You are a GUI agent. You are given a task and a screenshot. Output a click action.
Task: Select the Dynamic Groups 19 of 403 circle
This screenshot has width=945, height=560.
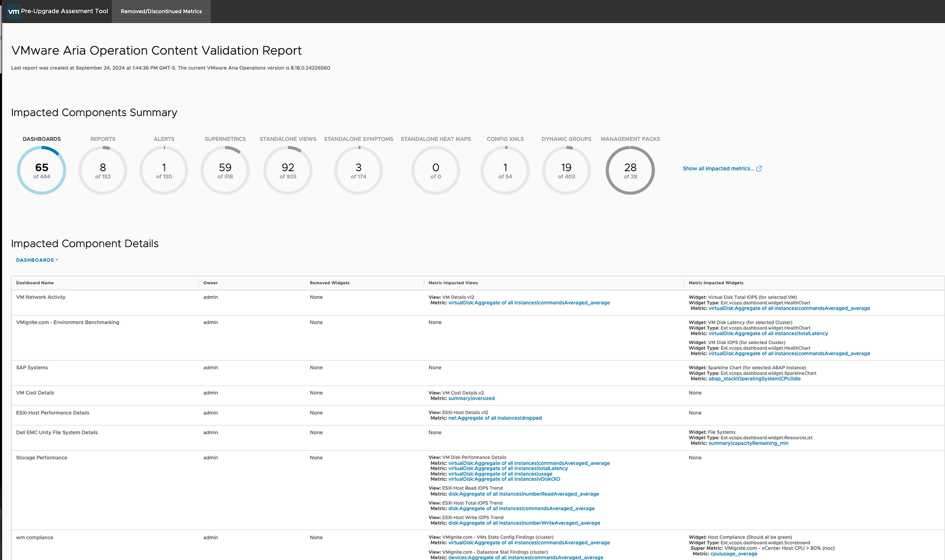(x=567, y=170)
